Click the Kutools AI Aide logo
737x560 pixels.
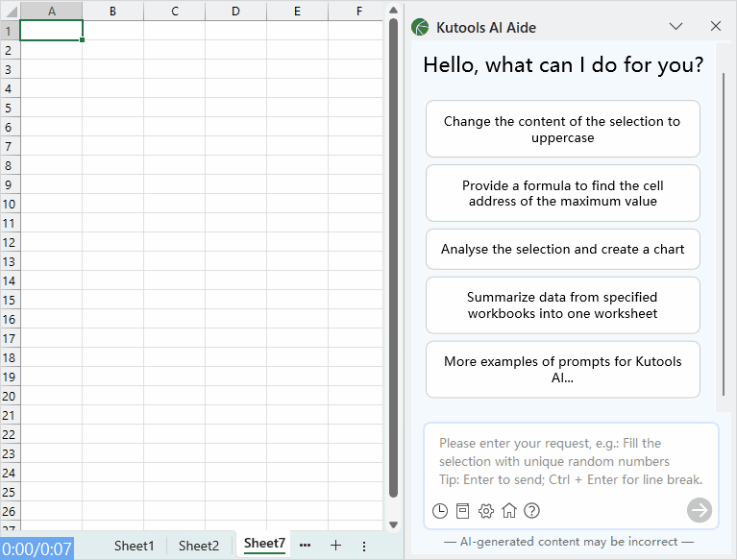click(x=420, y=27)
